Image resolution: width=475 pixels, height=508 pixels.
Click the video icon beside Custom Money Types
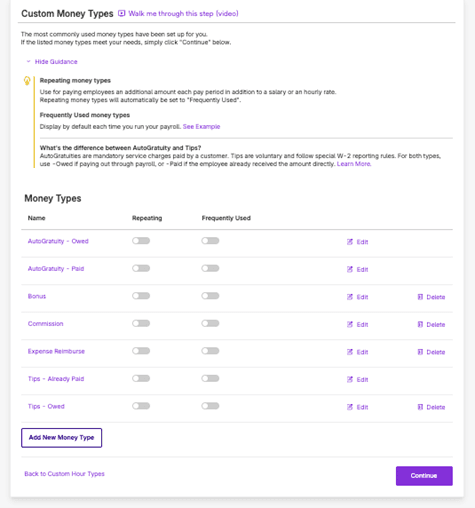[x=122, y=13]
